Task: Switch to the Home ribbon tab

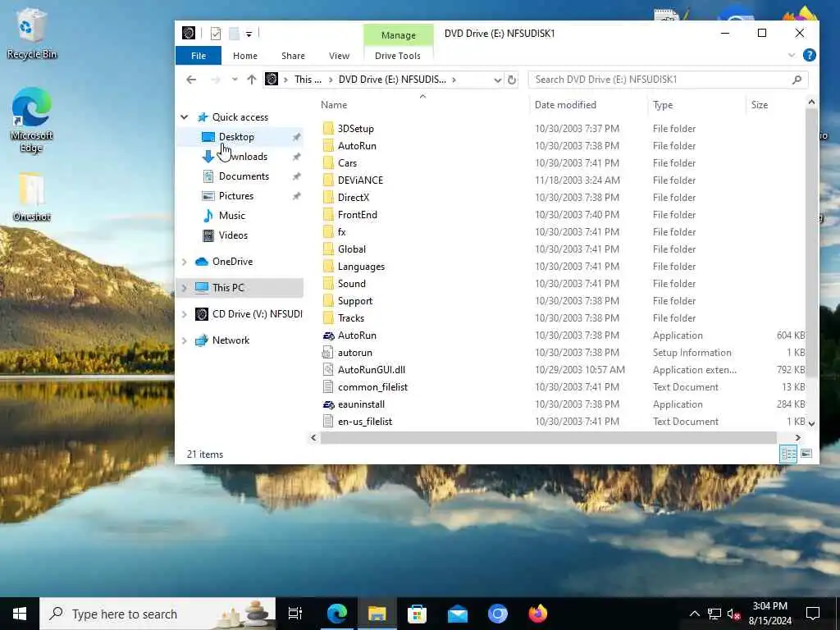Action: coord(245,56)
